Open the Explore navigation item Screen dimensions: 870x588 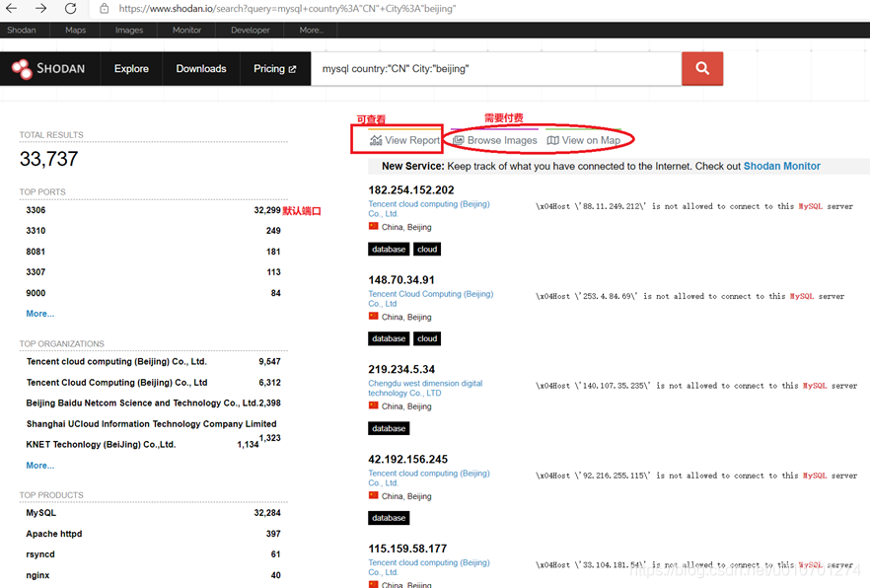(x=131, y=69)
